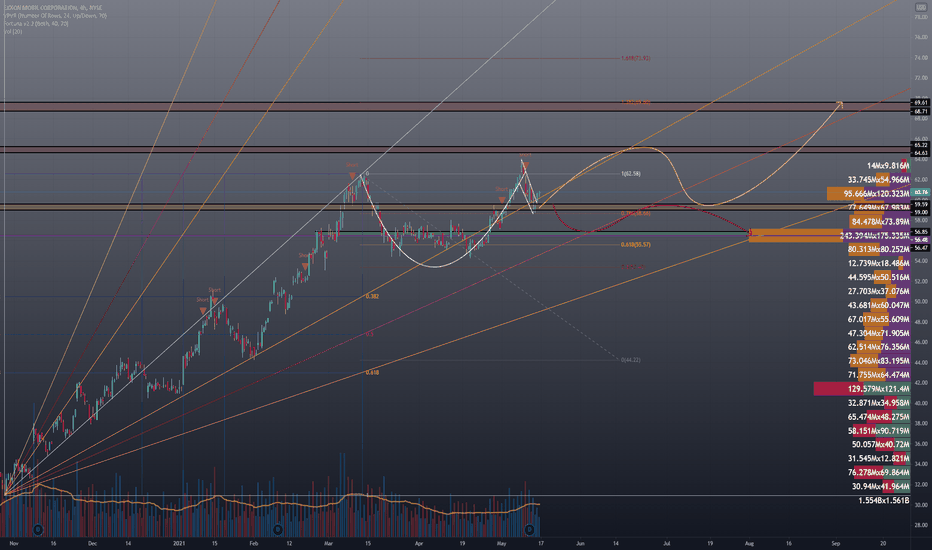Select the Fortuna v2.2 indicator legend
This screenshot has width=932, height=550.
click(36, 23)
